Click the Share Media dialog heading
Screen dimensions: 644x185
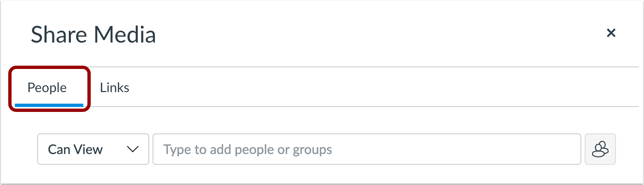[x=93, y=34]
